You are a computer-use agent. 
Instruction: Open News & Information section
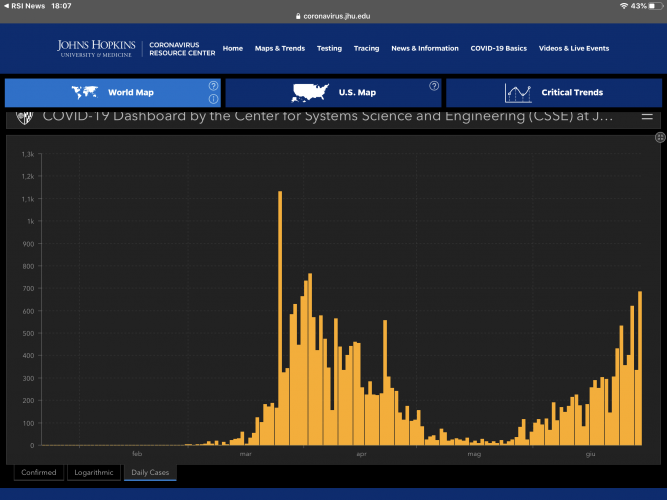[x=425, y=48]
